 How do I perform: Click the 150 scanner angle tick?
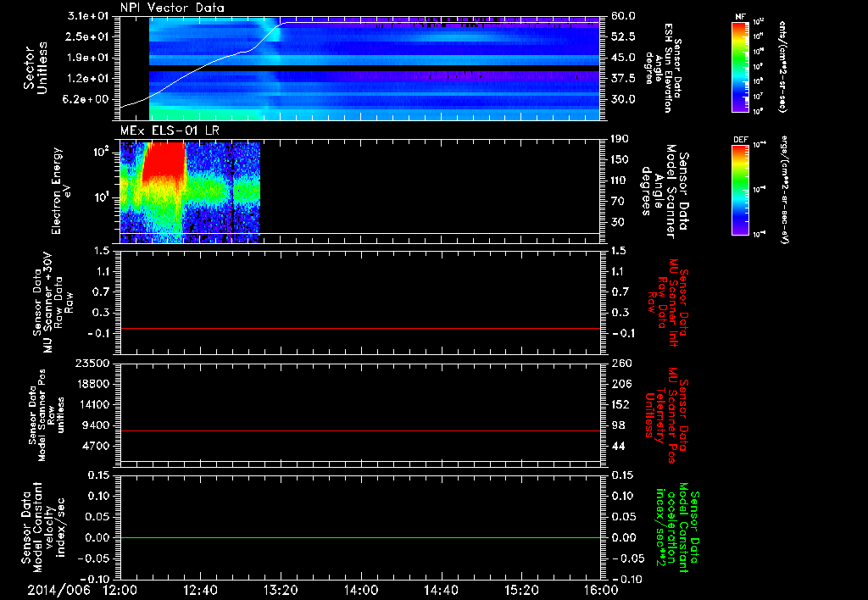(x=620, y=160)
